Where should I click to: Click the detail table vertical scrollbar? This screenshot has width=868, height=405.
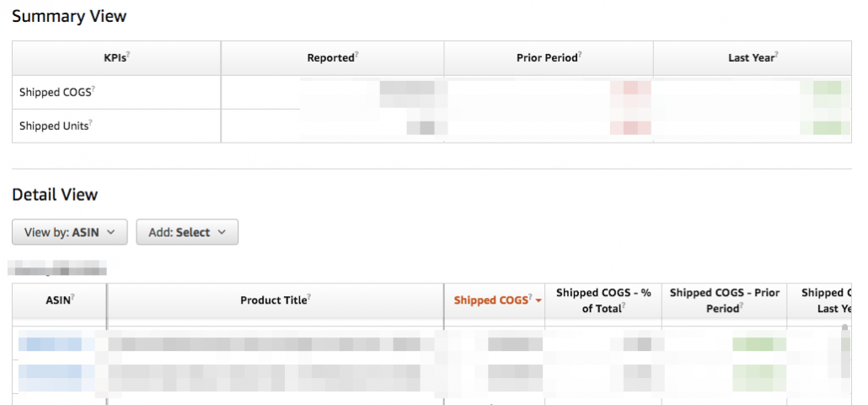pyautogui.click(x=844, y=354)
